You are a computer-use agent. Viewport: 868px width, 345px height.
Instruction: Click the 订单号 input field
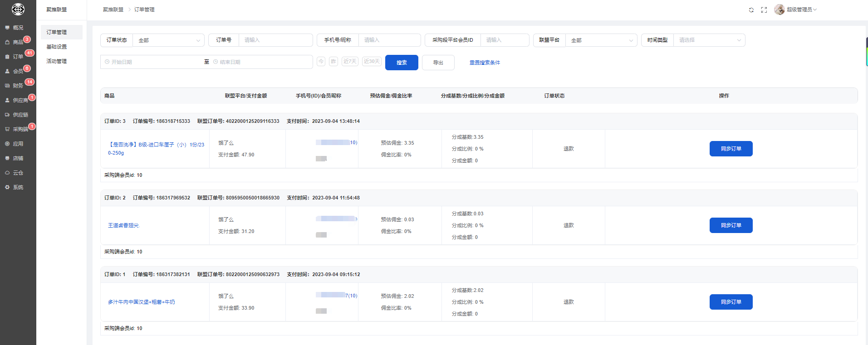[275, 40]
